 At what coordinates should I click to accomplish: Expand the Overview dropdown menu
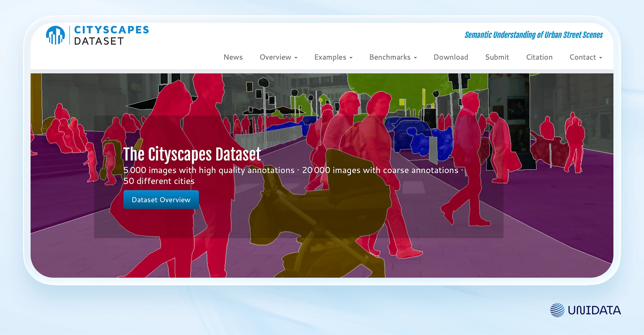pos(278,57)
